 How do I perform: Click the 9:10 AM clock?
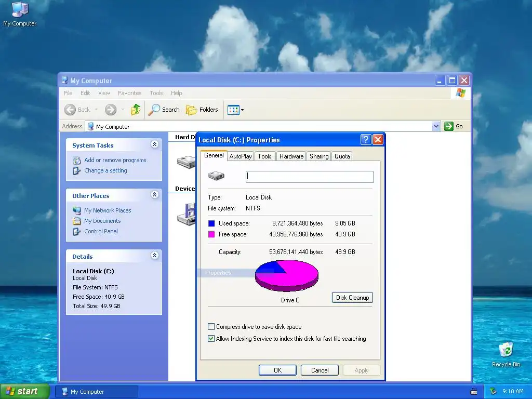(513, 392)
